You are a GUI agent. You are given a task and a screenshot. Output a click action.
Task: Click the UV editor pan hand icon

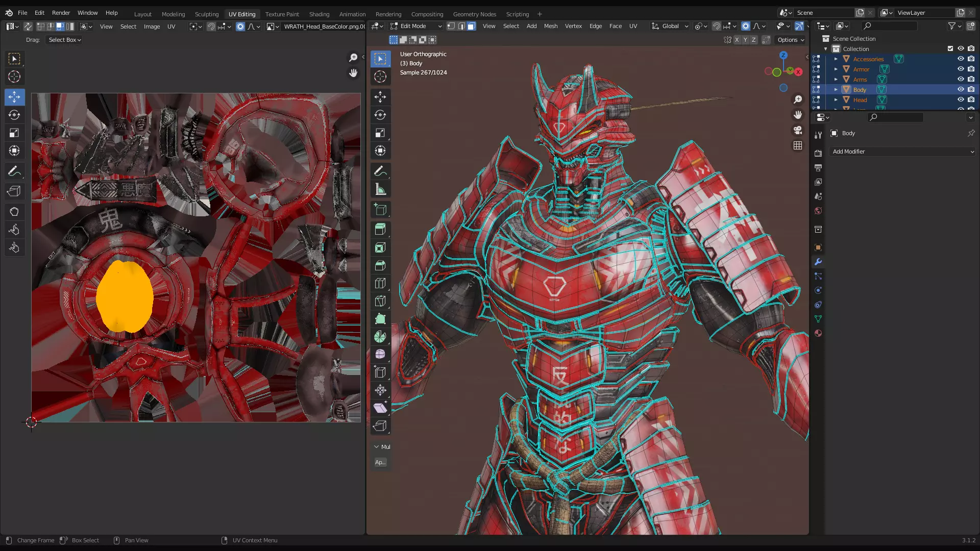click(x=353, y=73)
